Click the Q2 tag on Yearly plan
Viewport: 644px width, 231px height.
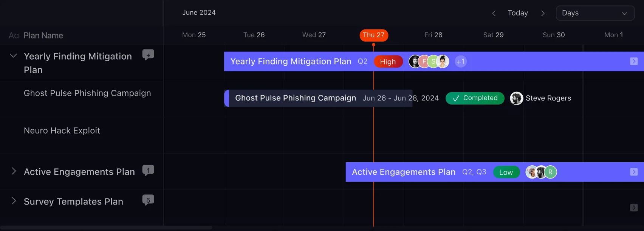[363, 62]
